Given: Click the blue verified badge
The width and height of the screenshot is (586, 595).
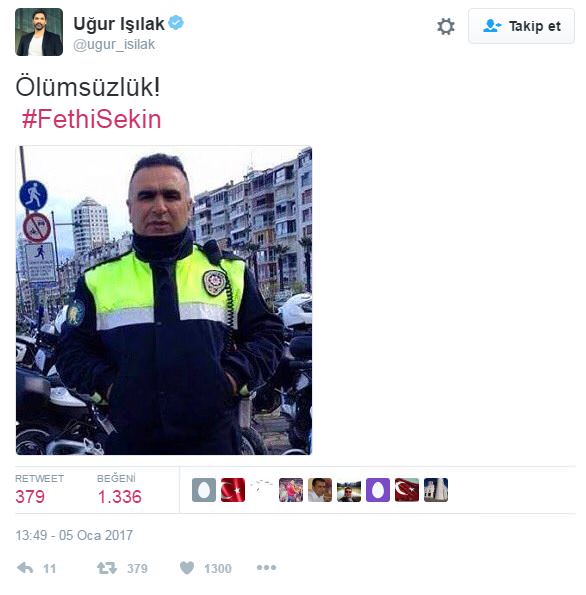Looking at the screenshot, I should point(176,22).
